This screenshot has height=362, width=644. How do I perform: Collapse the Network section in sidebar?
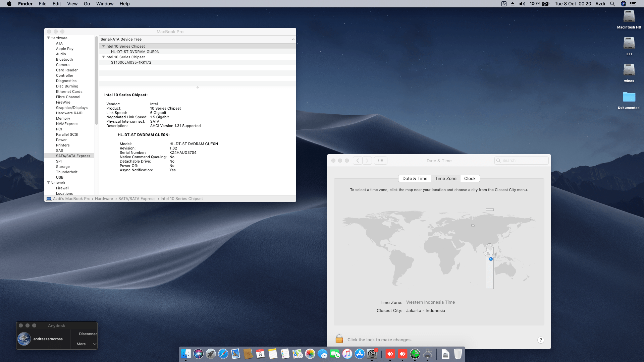point(49,183)
